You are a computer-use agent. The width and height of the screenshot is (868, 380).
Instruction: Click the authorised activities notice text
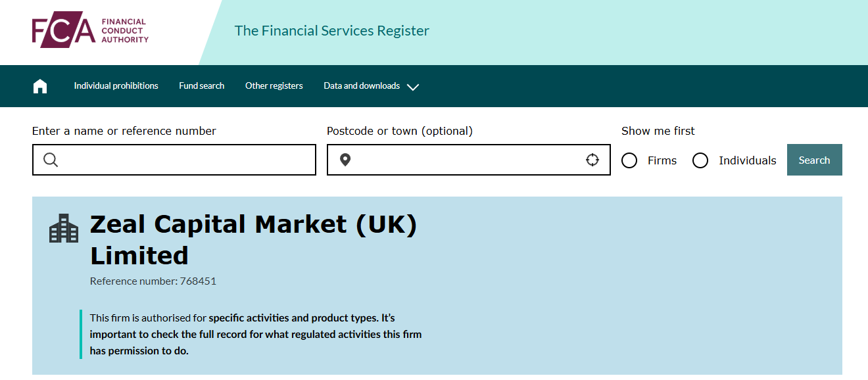[256, 334]
